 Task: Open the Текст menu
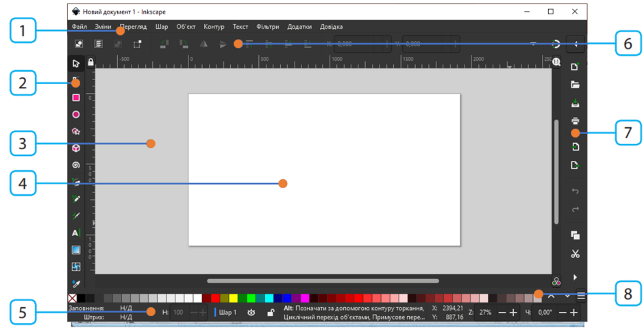pos(240,27)
